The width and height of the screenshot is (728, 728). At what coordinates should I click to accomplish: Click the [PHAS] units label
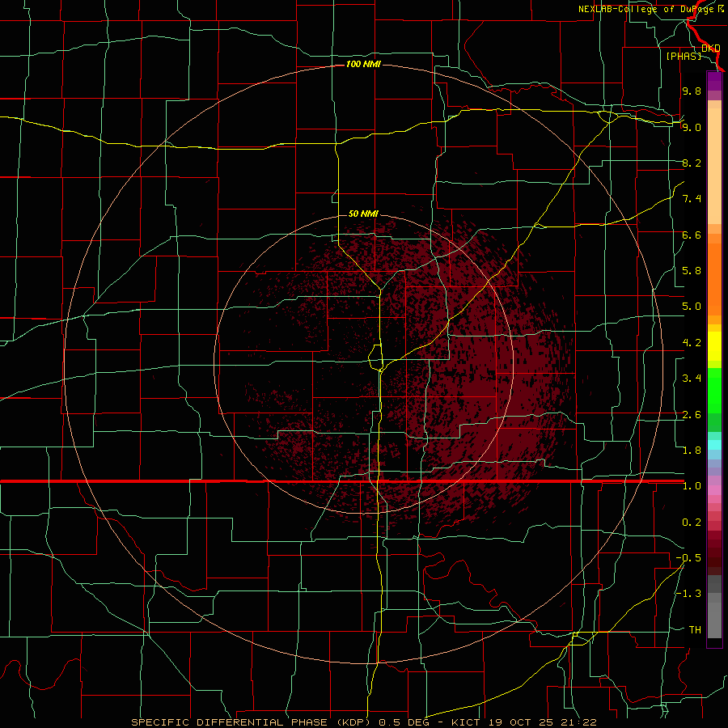point(684,56)
